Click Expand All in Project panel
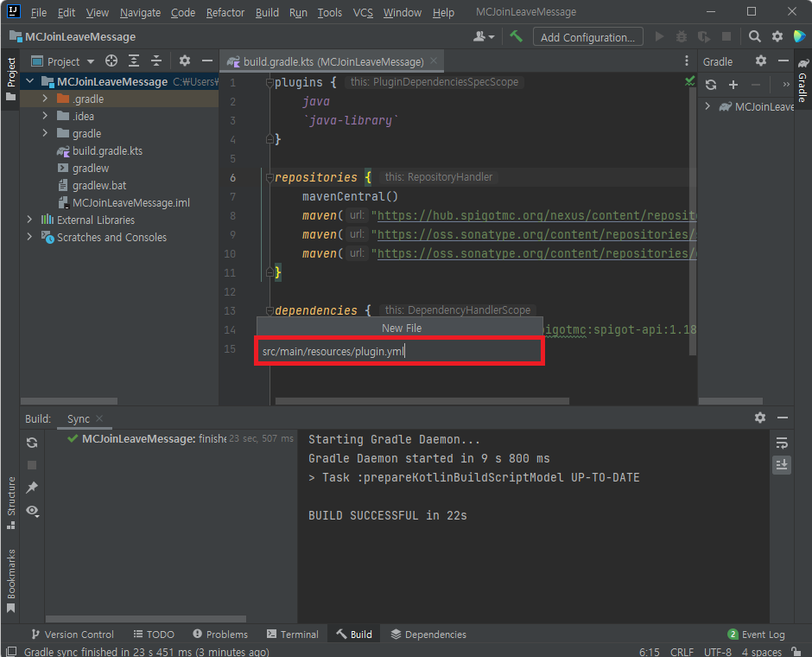This screenshot has height=657, width=812. click(x=134, y=61)
